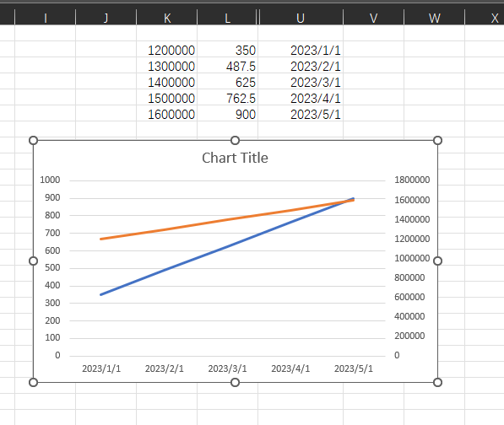
Task: Select the top-left chart resize handle
Action: [34, 140]
